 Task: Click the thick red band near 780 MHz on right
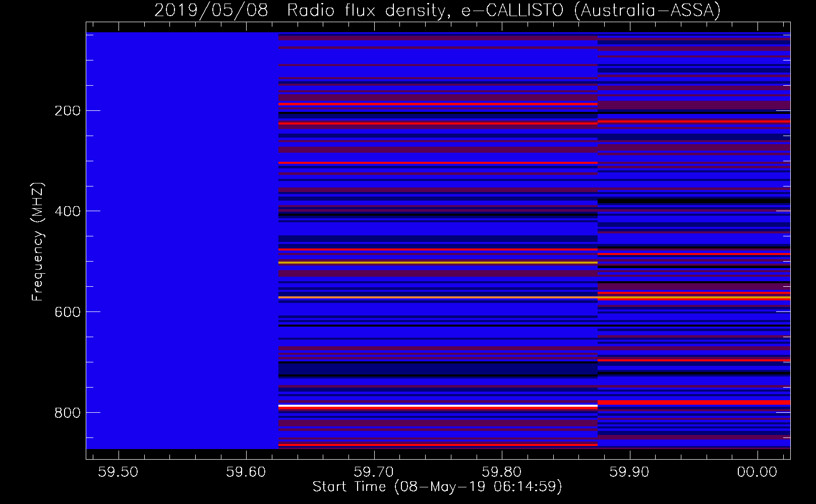pyautogui.click(x=694, y=402)
